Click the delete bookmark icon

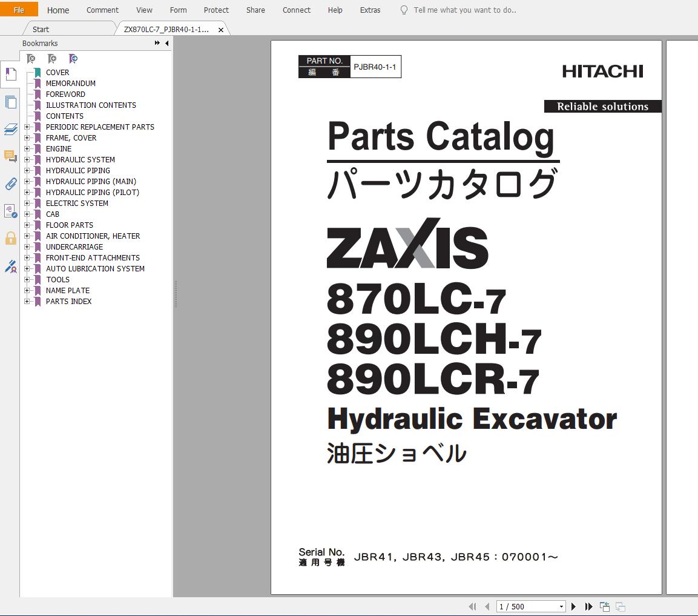tap(31, 58)
